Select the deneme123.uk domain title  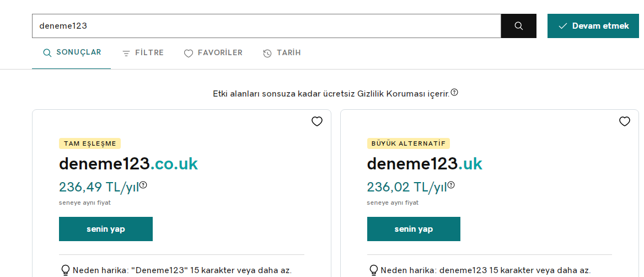425,163
